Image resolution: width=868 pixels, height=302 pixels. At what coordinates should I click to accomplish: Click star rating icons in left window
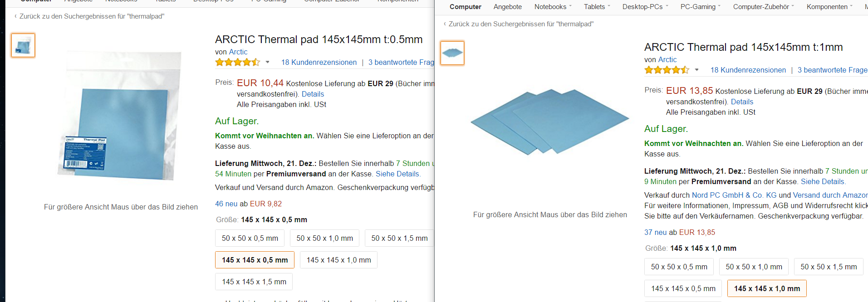click(238, 62)
